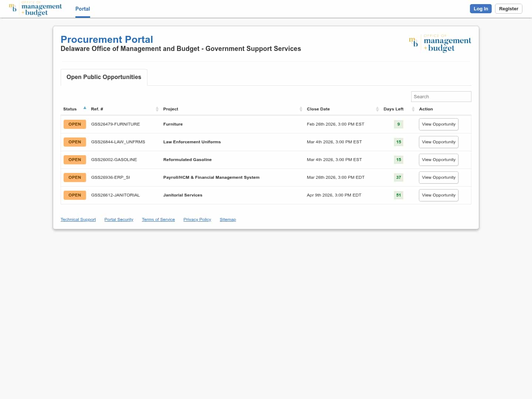Viewport: 532px width, 399px height.
Task: View Opportunity for Payroll/HCM & Financial Management System
Action: (x=439, y=177)
